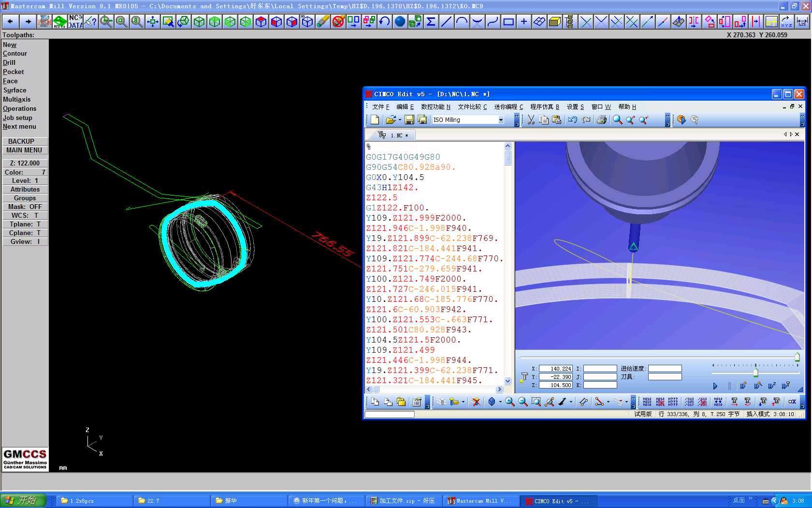
Task: Click the Print icon in CIMCO Edit
Action: pyautogui.click(x=602, y=120)
